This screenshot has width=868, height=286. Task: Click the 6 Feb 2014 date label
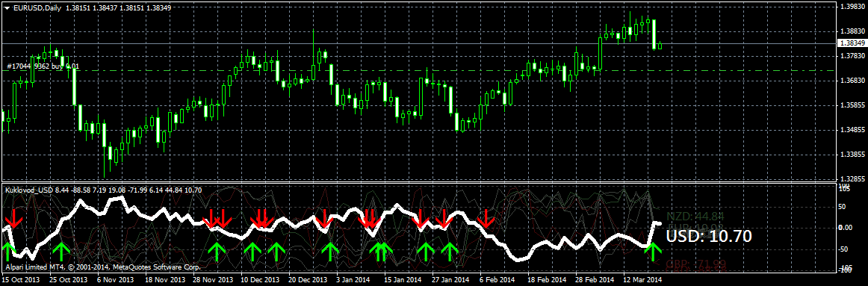[497, 280]
